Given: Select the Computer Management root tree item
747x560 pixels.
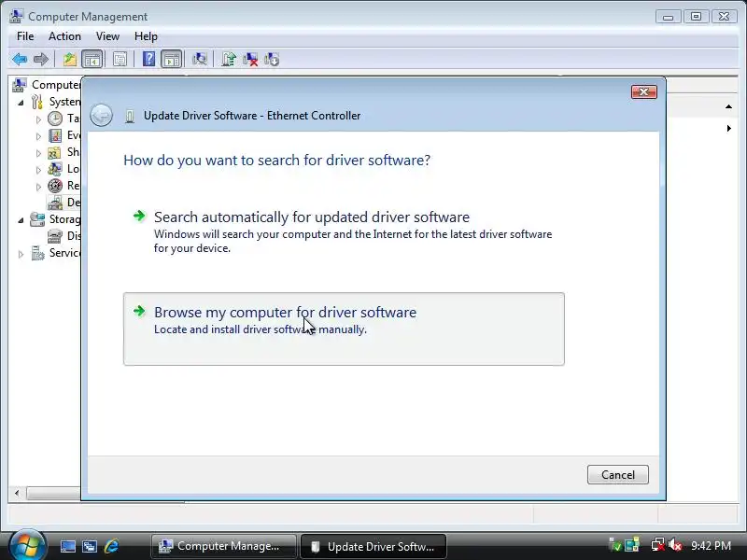Looking at the screenshot, I should [x=47, y=85].
